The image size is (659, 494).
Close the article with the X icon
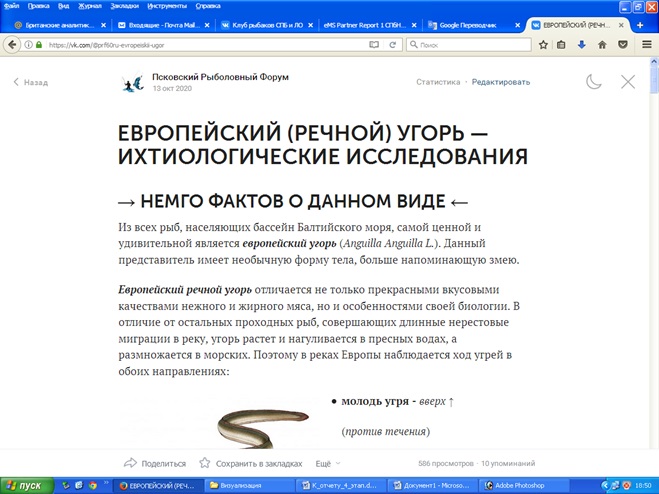(x=628, y=82)
